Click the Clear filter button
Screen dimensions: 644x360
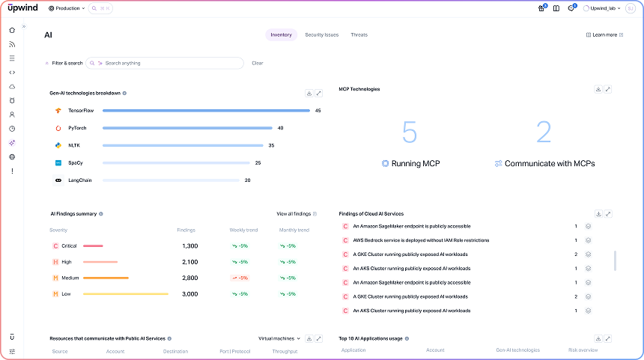[258, 63]
